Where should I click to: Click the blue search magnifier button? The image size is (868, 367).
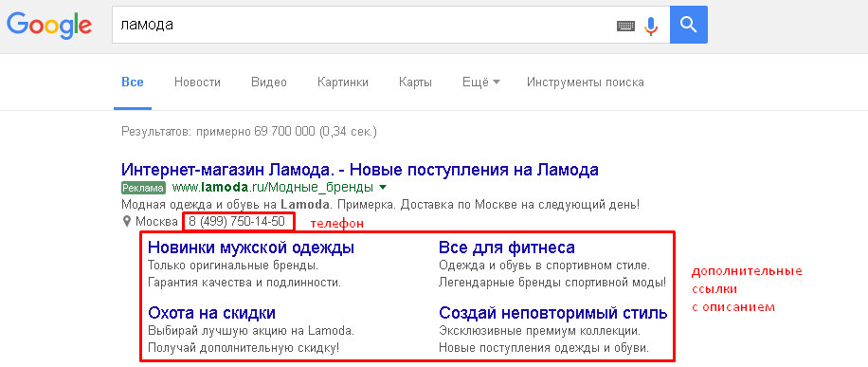[x=689, y=25]
